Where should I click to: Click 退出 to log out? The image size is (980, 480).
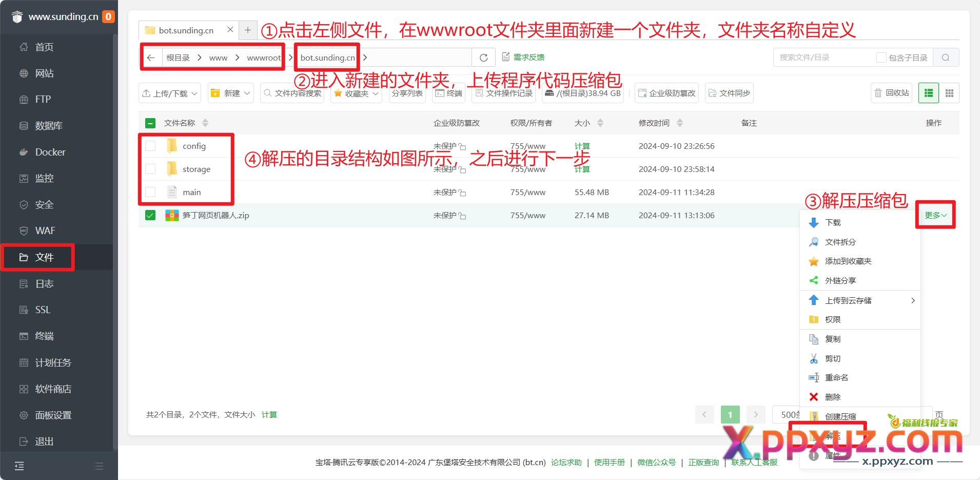(x=44, y=441)
